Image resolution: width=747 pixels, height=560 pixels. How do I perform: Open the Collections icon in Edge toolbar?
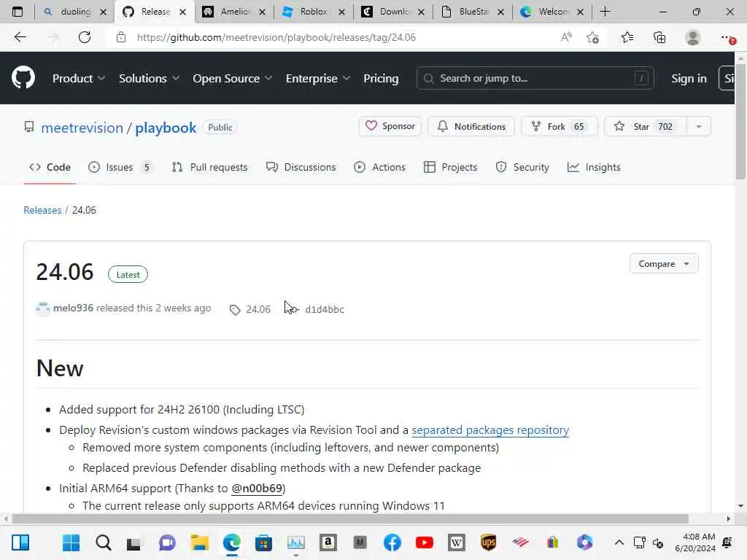(x=659, y=37)
